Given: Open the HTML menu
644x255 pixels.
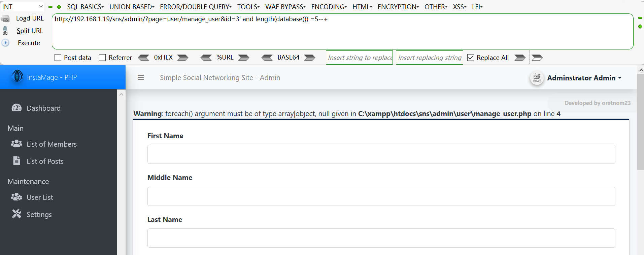Looking at the screenshot, I should 362,7.
